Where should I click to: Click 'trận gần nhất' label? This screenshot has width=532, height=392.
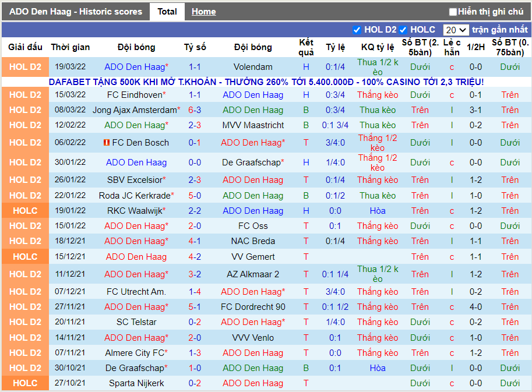point(499,30)
